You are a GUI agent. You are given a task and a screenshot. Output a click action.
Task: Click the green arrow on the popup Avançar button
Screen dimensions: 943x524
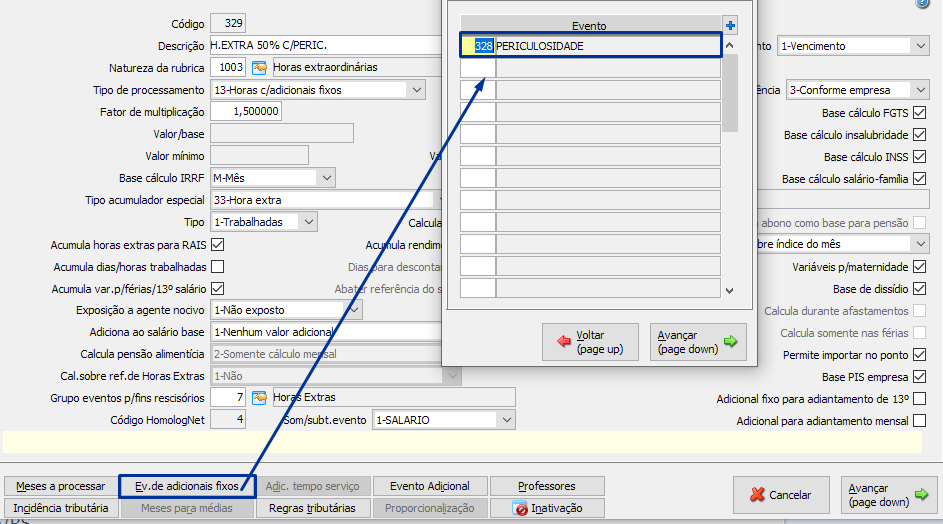(731, 342)
